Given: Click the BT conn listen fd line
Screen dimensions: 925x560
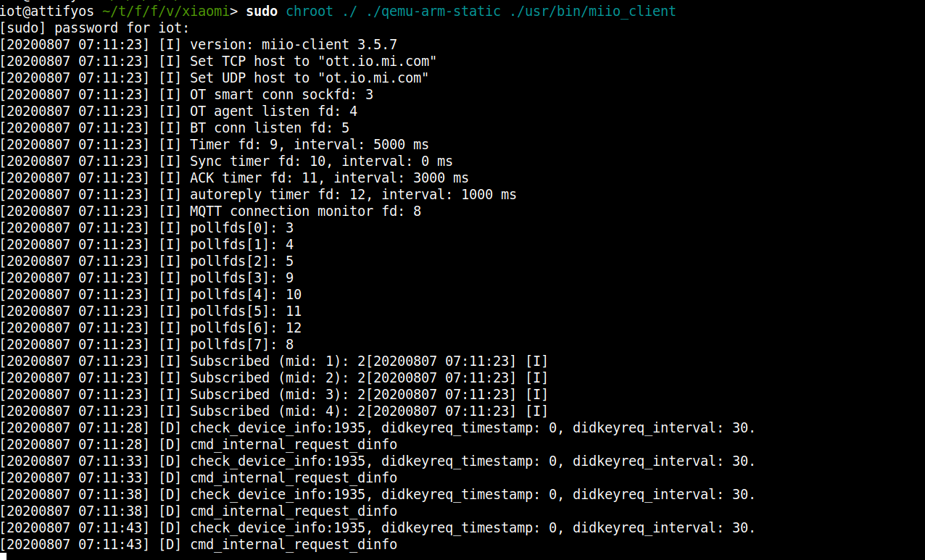Looking at the screenshot, I should [x=270, y=128].
